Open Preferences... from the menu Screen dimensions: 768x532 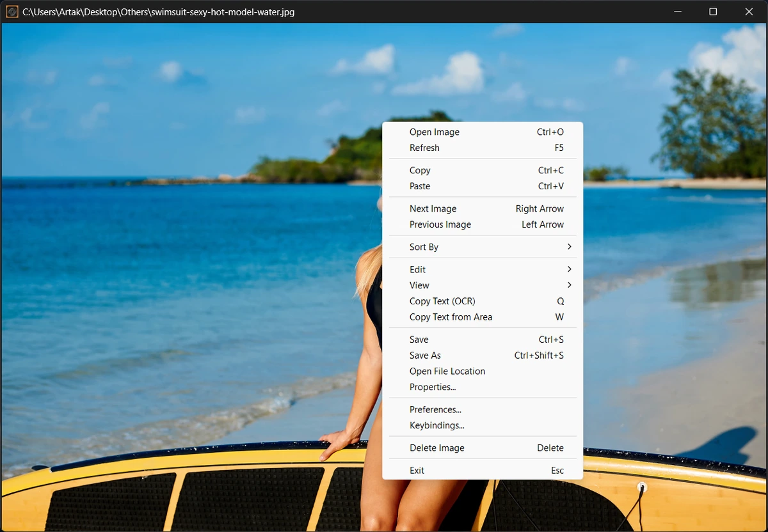[x=483, y=410]
